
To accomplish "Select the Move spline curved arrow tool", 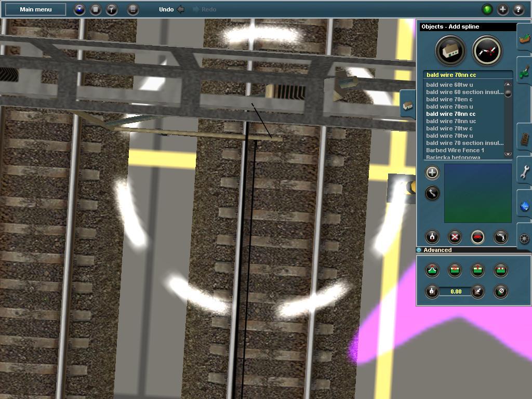I will [x=432, y=193].
